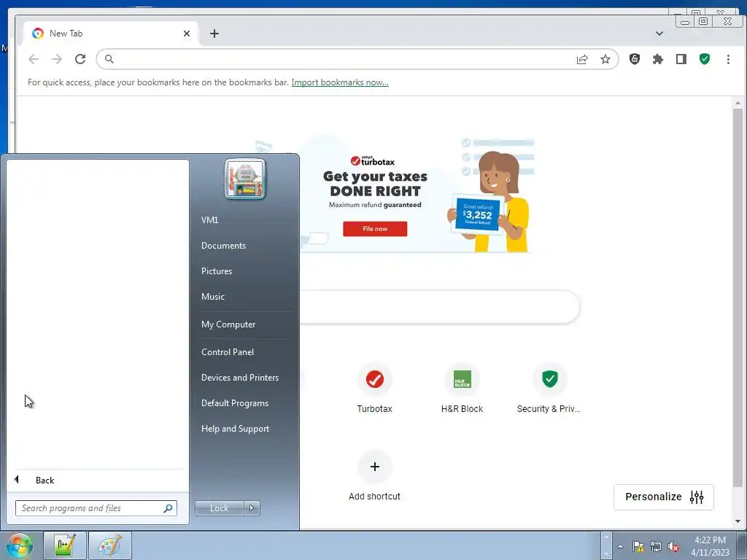
Task: Toggle the side panel icon
Action: (681, 59)
